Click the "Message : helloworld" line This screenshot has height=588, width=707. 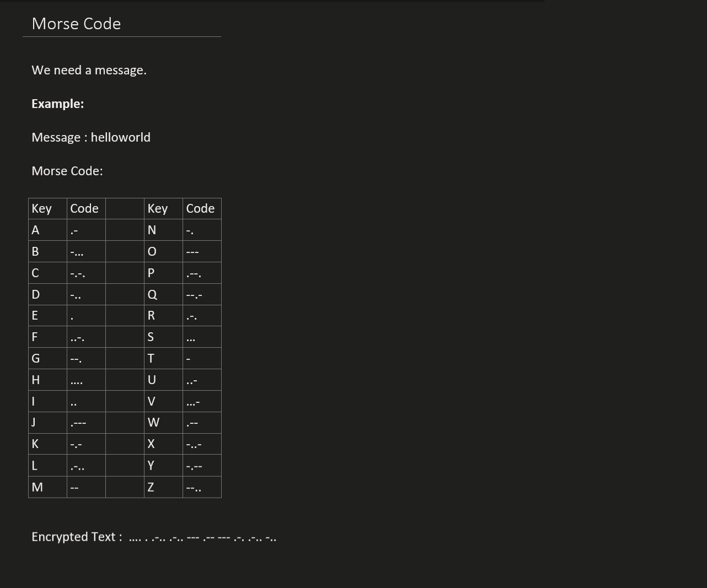pyautogui.click(x=91, y=137)
